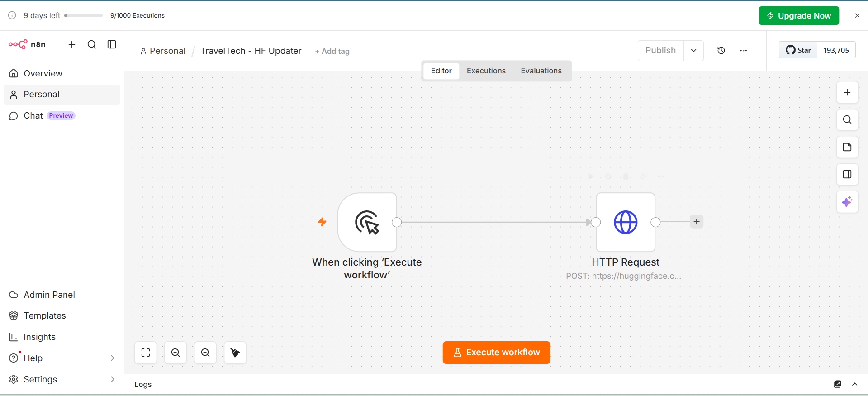The height and width of the screenshot is (396, 868).
Task: Add a sticky note to canvas
Action: (848, 147)
